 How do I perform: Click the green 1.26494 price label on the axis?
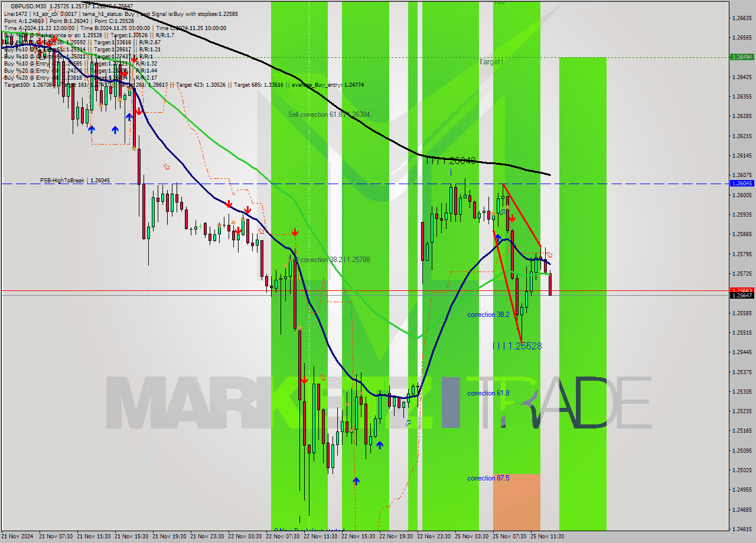(741, 57)
